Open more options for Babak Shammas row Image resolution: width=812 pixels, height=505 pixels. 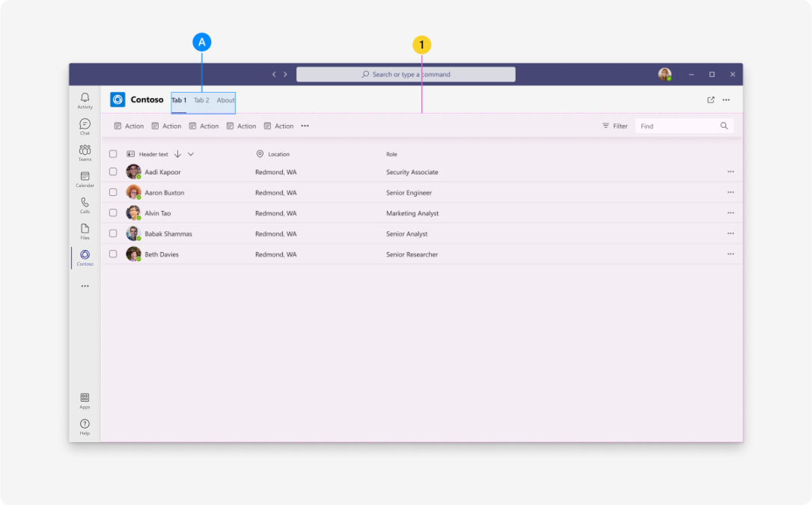coord(730,233)
